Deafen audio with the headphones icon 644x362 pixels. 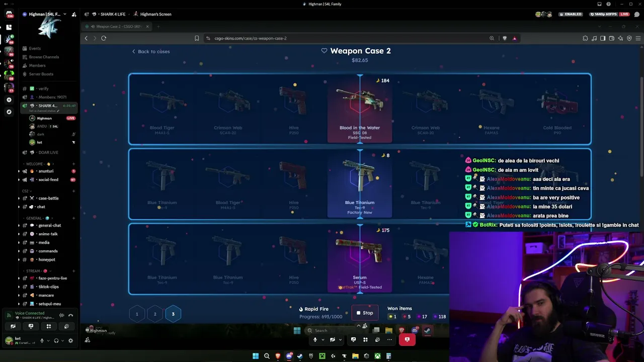(x=56, y=340)
